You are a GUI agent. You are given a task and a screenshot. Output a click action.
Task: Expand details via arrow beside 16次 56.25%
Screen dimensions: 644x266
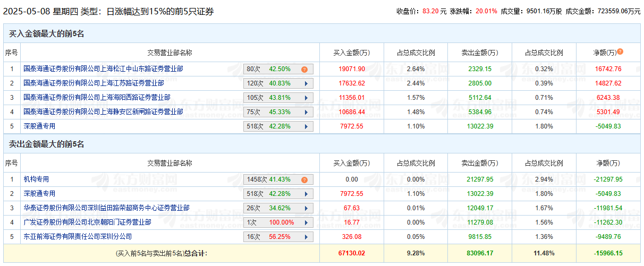tap(306, 237)
